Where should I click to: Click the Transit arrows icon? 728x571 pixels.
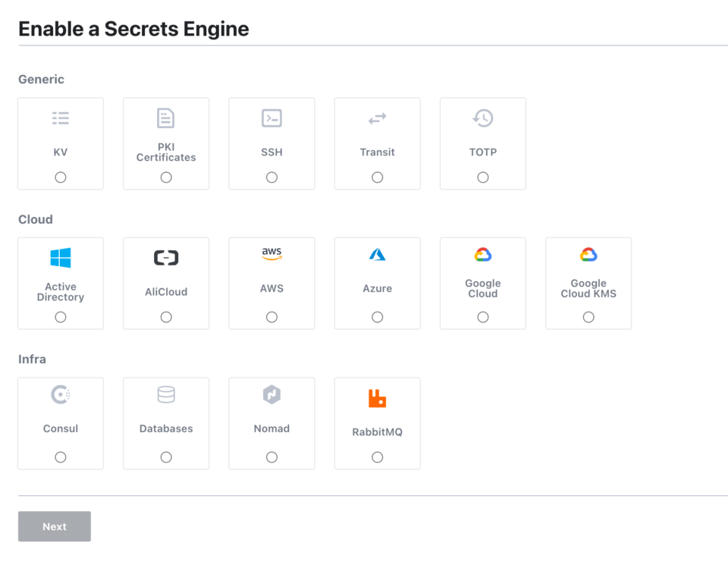click(x=377, y=118)
